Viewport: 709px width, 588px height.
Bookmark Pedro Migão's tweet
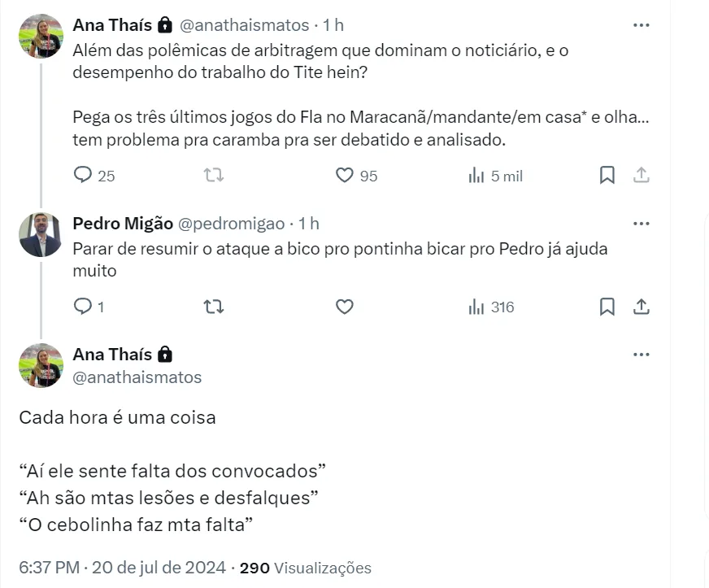point(607,307)
